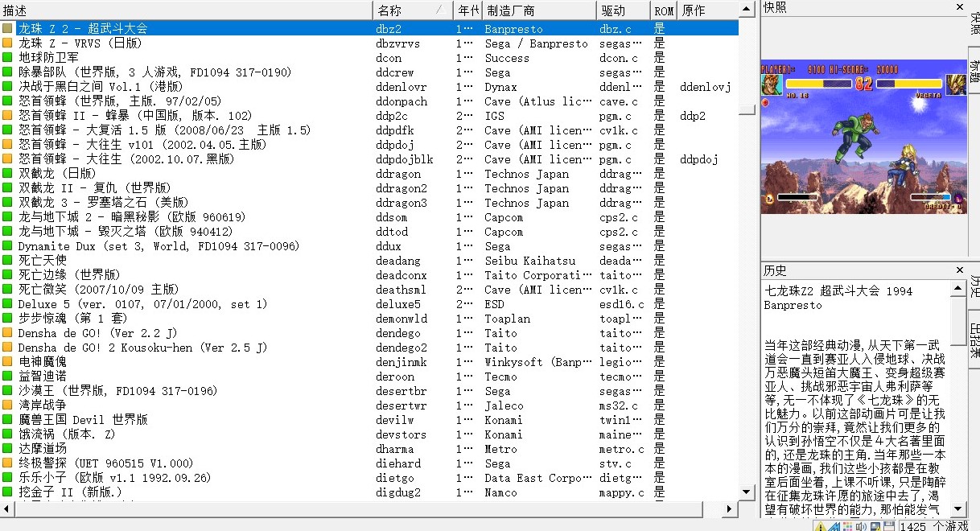Sort games by the 年代 column header

pos(467,10)
